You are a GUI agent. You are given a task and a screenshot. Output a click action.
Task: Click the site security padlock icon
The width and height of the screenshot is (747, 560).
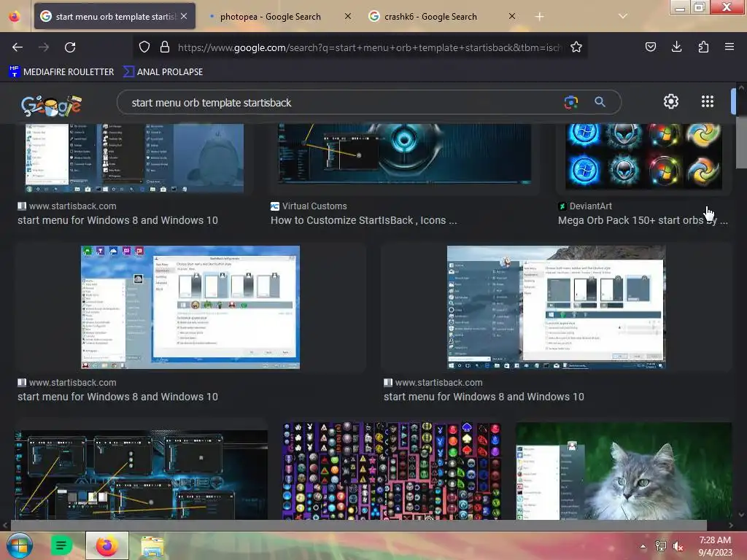point(165,47)
